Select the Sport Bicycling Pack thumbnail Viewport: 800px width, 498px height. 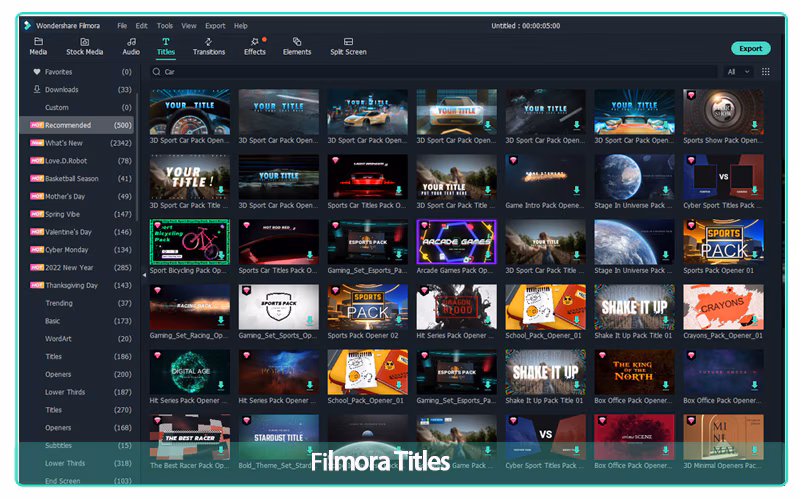[x=189, y=242]
